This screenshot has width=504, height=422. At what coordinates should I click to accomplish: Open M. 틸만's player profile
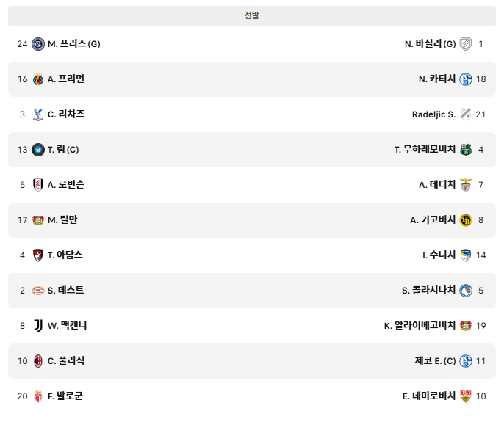(x=62, y=220)
